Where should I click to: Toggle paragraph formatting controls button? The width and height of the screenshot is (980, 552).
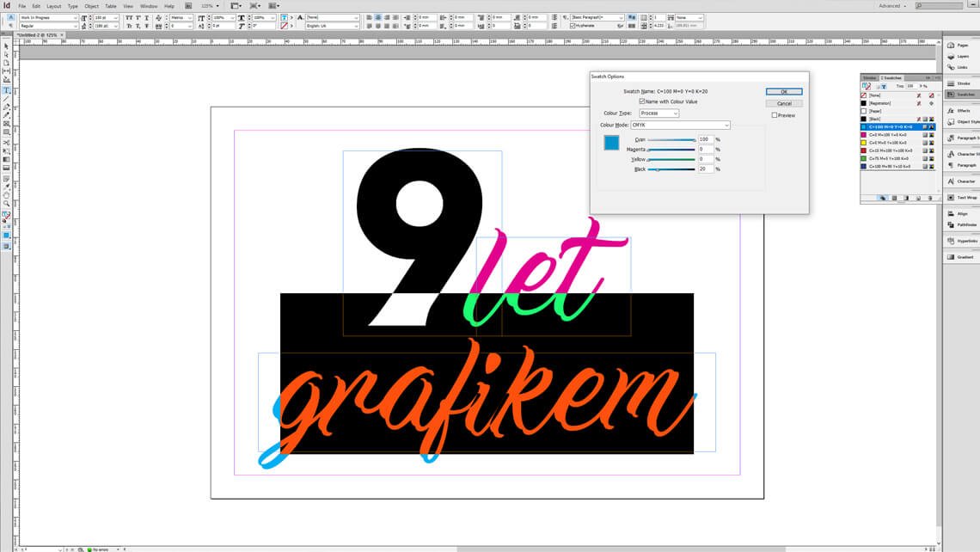pos(11,26)
